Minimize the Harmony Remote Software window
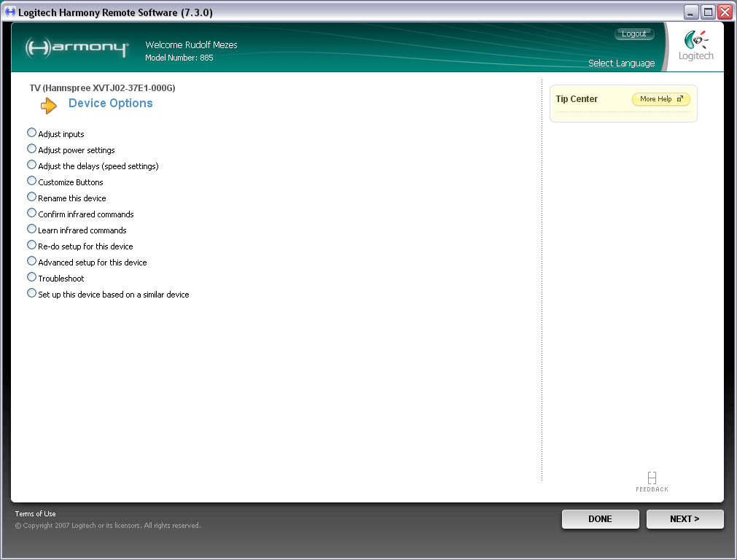737x560 pixels. pos(690,12)
